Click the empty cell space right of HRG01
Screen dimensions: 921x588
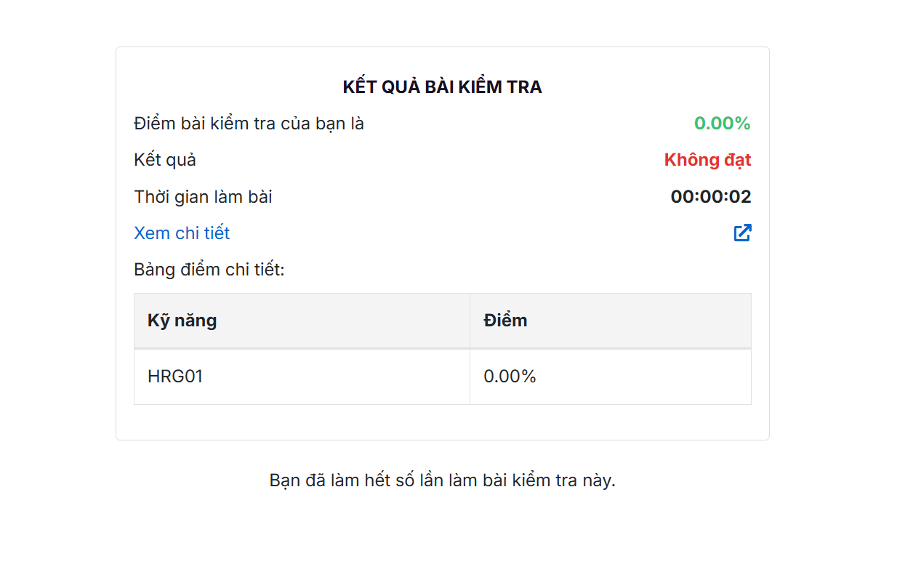pyautogui.click(x=334, y=376)
